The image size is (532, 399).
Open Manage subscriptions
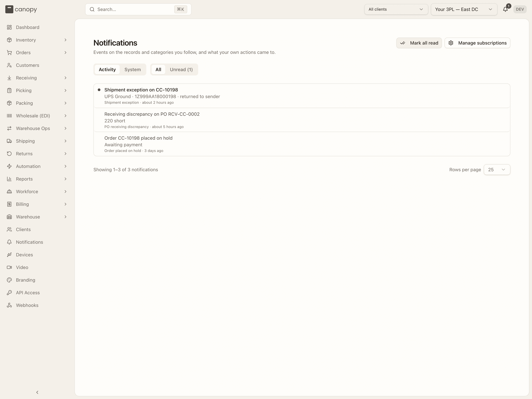click(477, 43)
